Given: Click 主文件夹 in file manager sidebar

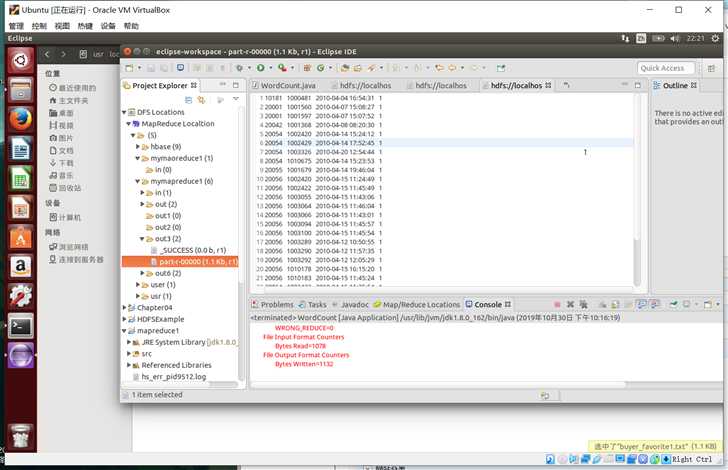Looking at the screenshot, I should coord(69,100).
